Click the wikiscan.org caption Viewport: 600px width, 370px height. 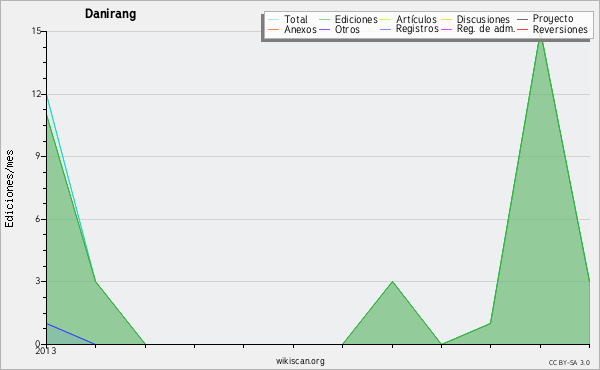300,361
